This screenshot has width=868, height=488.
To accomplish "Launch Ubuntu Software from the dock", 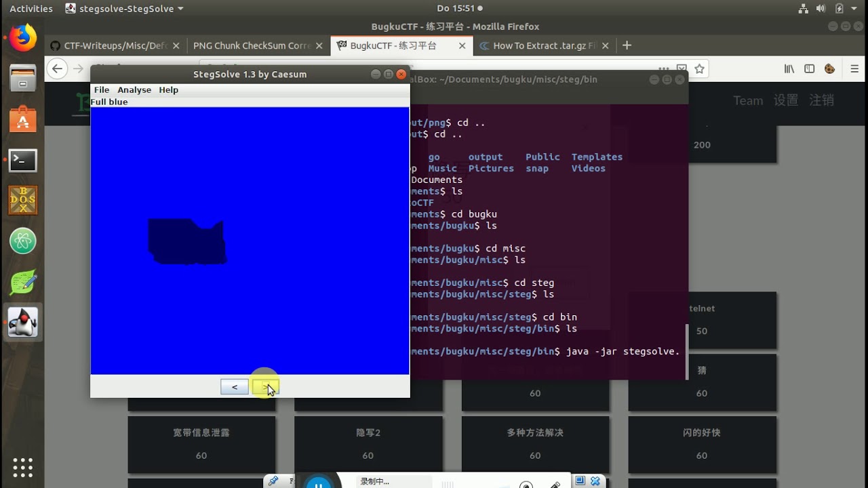I will pos(22,119).
